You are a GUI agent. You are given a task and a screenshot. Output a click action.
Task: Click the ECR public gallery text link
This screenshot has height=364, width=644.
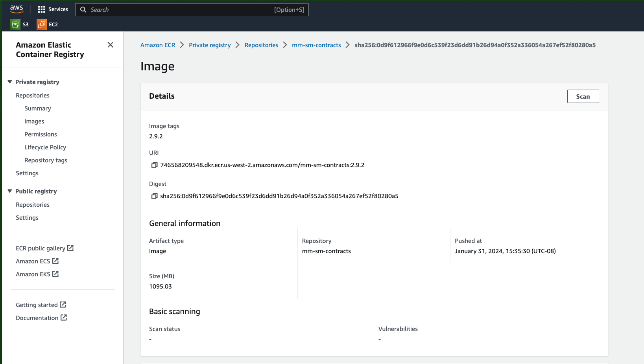pyautogui.click(x=41, y=248)
